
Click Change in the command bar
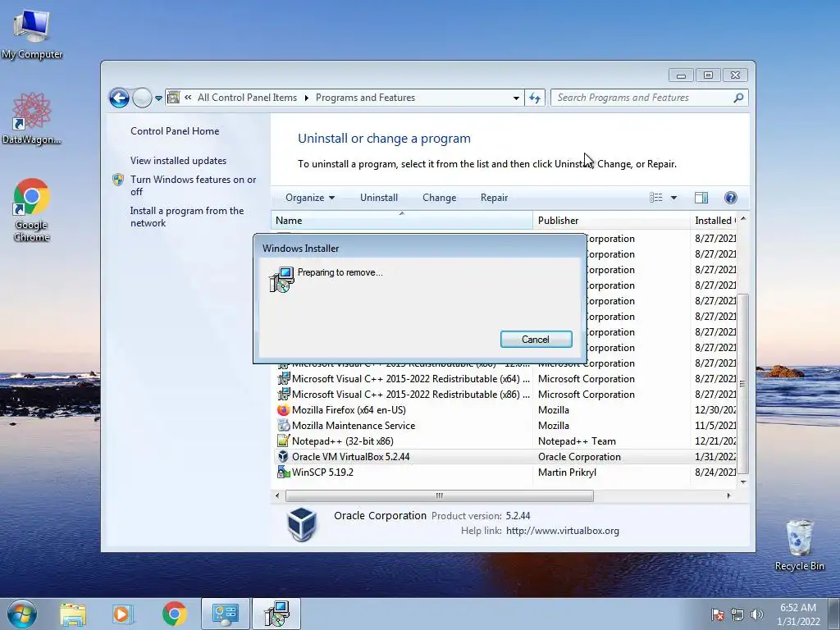click(x=440, y=198)
